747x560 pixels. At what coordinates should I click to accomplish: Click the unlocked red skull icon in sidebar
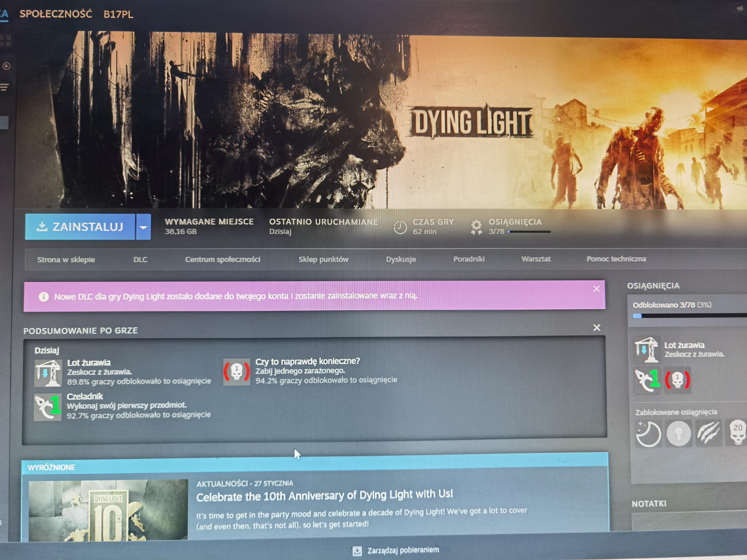677,380
